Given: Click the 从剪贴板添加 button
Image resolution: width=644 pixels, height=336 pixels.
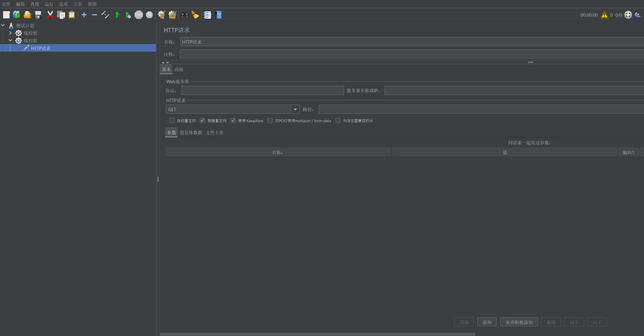Looking at the screenshot, I should click(519, 322).
